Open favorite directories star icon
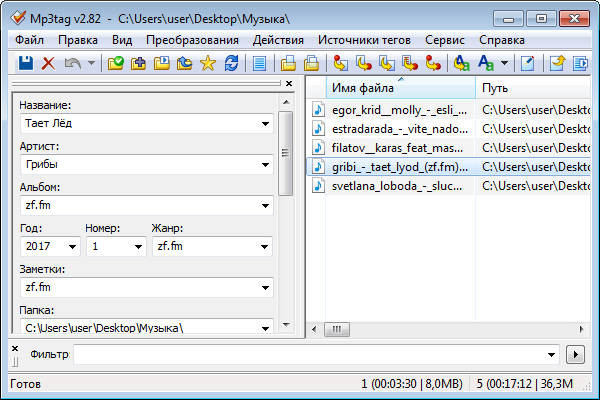 point(208,63)
